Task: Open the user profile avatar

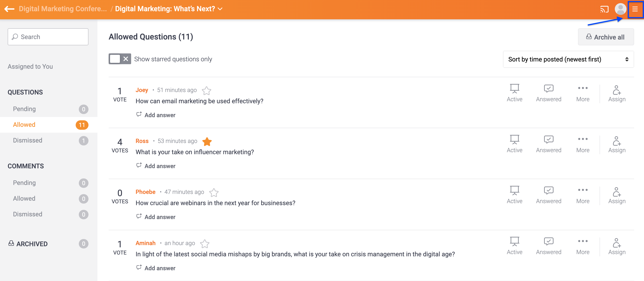Action: click(620, 9)
